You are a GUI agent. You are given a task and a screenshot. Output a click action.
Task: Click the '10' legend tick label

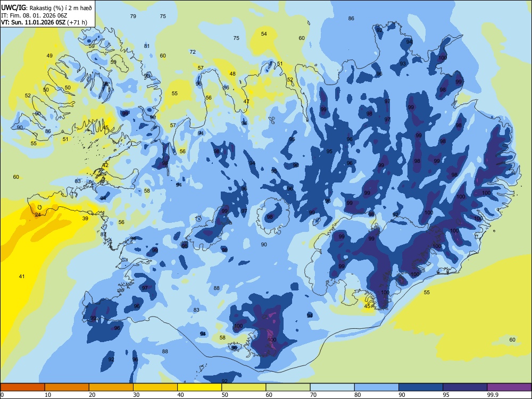(x=48, y=395)
